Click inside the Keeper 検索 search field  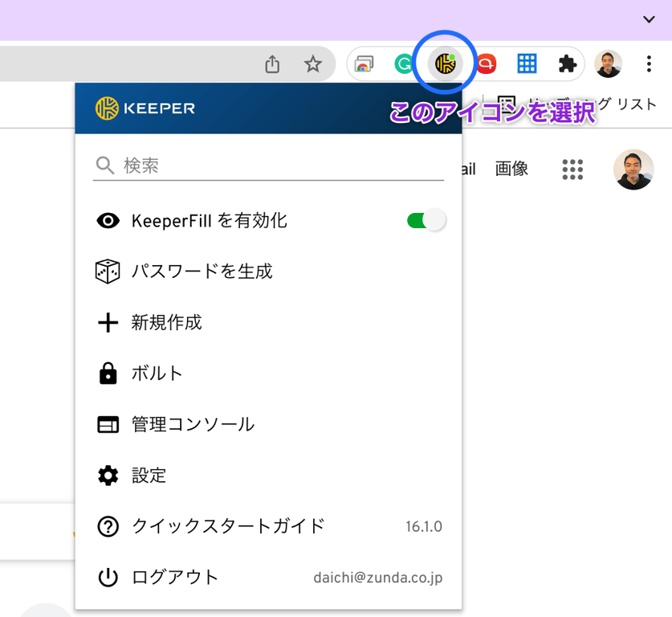(x=241, y=165)
